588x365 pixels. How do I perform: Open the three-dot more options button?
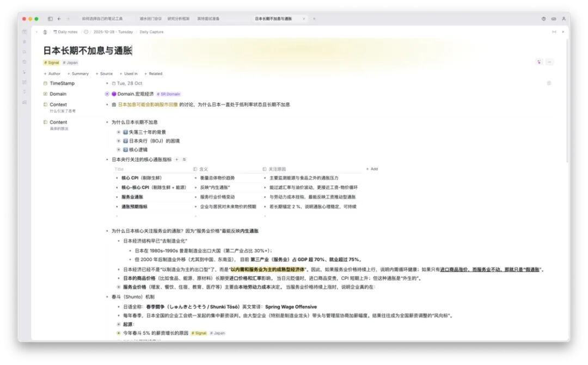tap(549, 62)
